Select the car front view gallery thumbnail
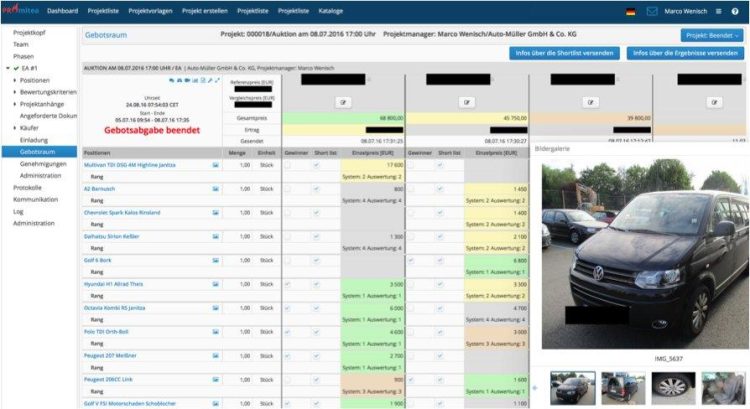Screen dimensions: 750x409 [x=573, y=388]
